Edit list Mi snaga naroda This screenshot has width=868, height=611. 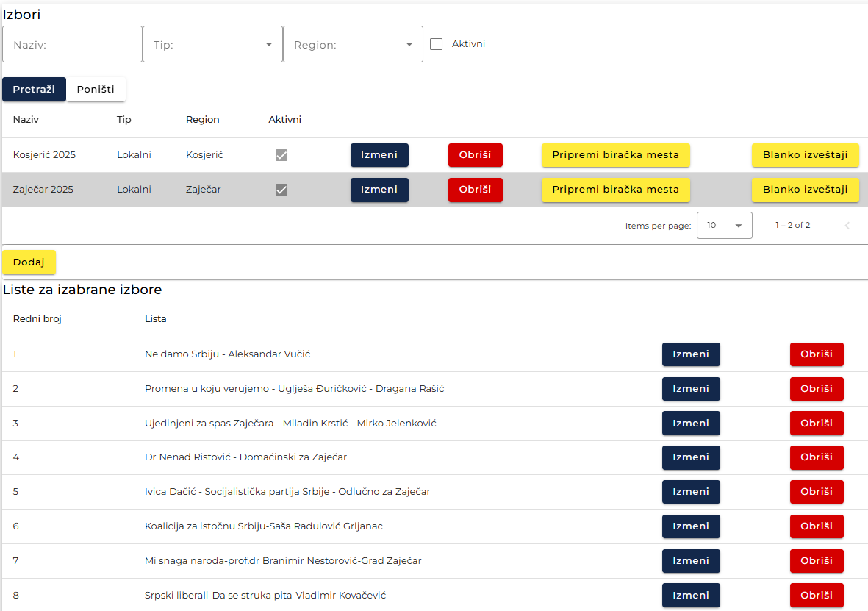pyautogui.click(x=691, y=560)
